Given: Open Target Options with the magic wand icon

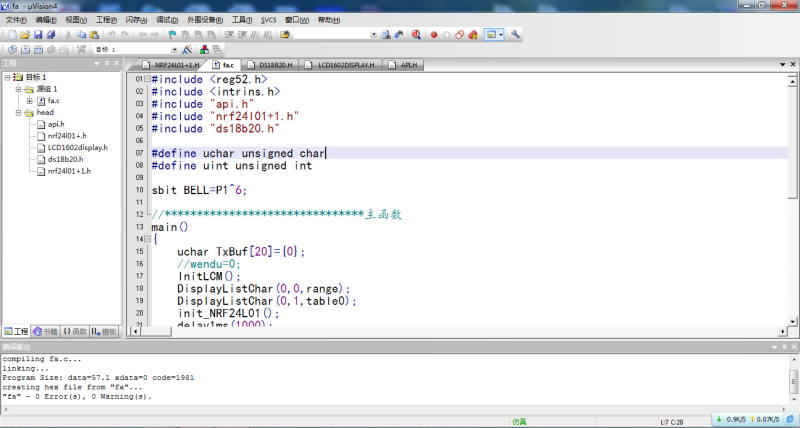Looking at the screenshot, I should 187,49.
